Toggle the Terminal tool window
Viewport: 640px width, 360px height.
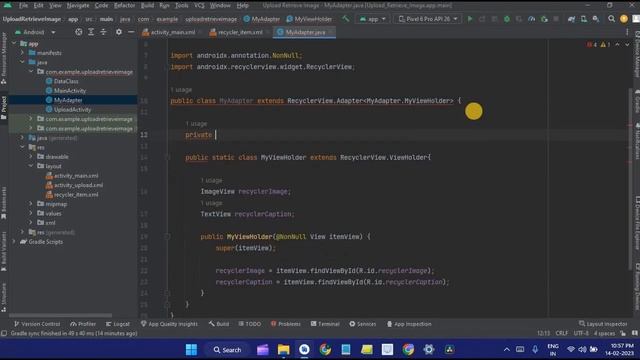click(x=325, y=324)
